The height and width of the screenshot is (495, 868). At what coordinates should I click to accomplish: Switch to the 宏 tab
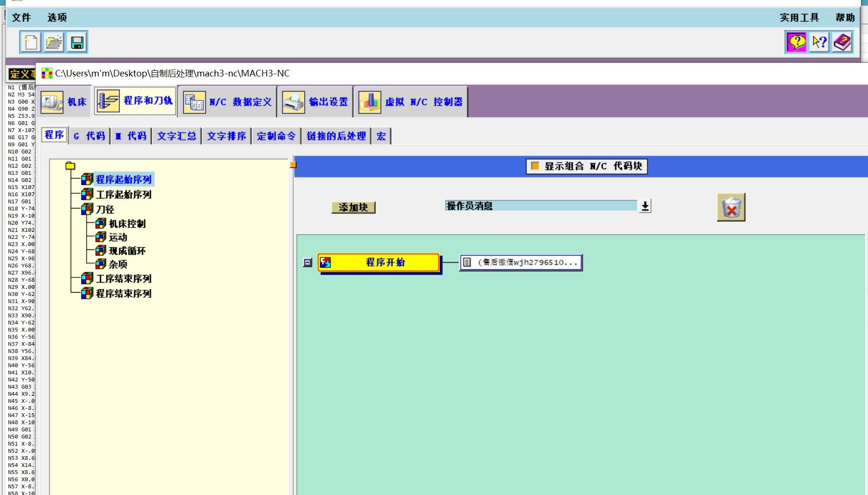381,136
